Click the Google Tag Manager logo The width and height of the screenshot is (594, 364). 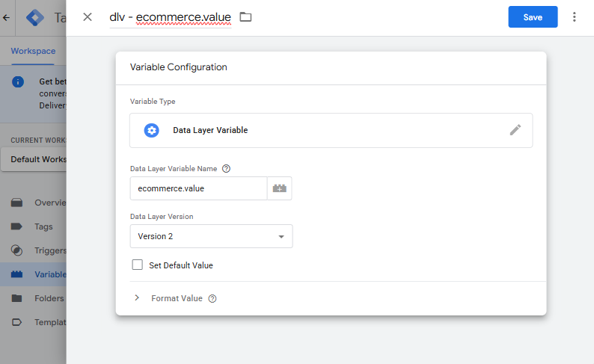click(35, 18)
